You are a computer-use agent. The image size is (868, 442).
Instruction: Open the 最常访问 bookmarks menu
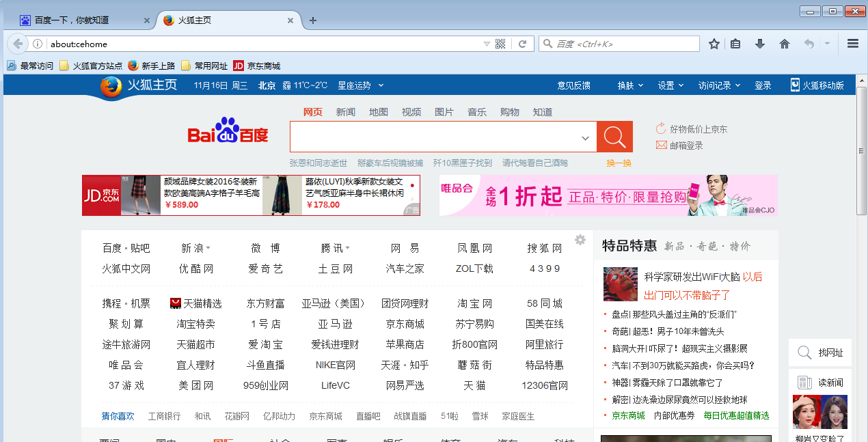(x=30, y=66)
